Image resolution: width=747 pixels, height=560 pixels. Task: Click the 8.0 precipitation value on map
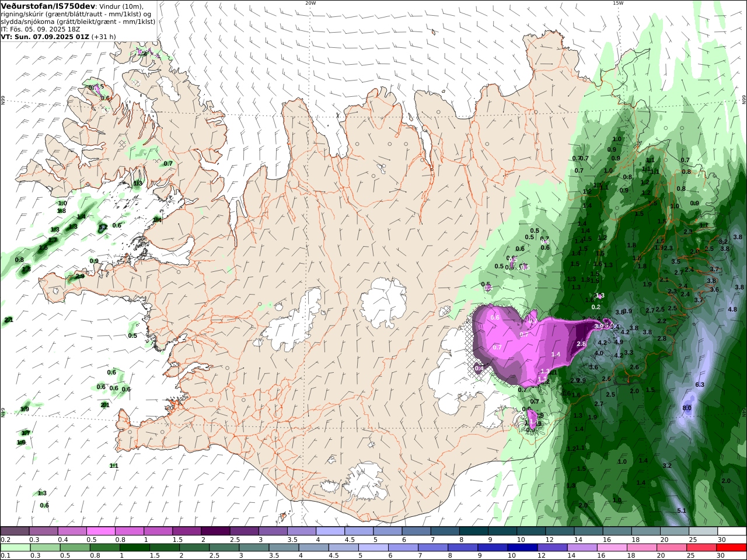click(687, 408)
